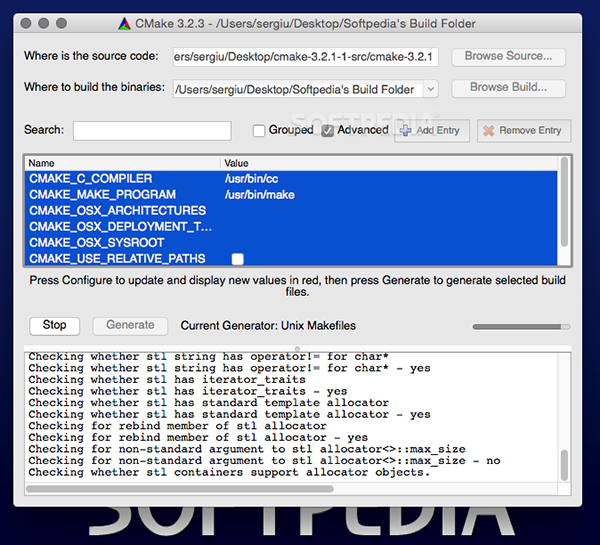
Task: Select the CMAKE_MAKE_PROGRAM entry
Action: (103, 195)
